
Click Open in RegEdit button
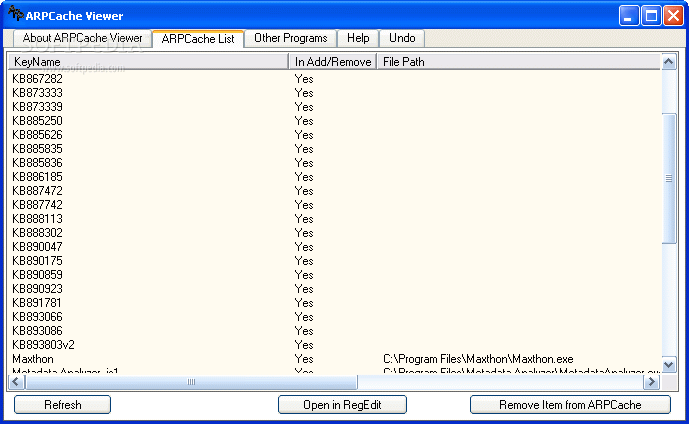tap(342, 405)
